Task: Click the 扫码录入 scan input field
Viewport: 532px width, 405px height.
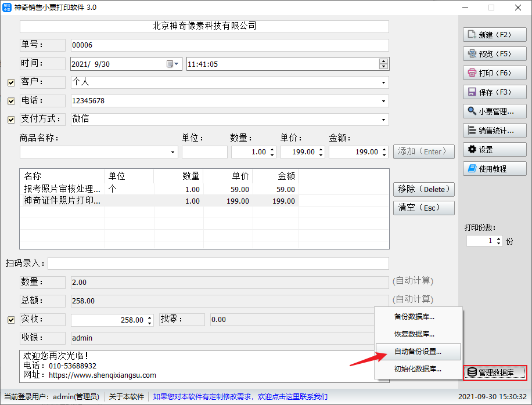Action: (x=218, y=263)
